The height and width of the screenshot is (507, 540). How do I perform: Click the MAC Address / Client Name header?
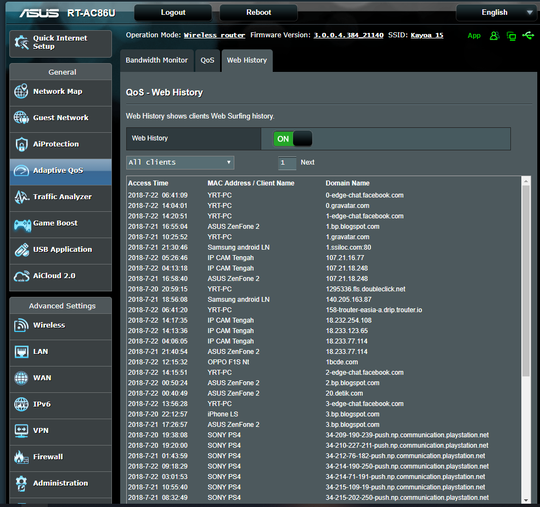(251, 183)
